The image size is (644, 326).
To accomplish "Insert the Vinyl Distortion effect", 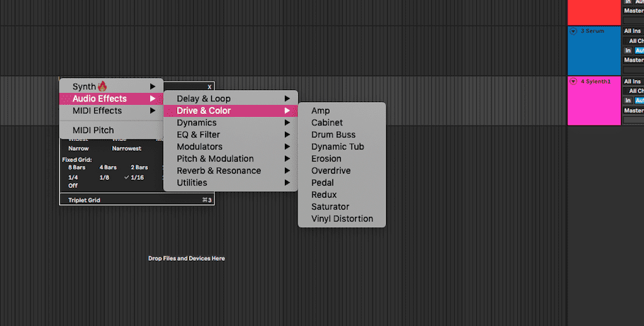I will 341,219.
